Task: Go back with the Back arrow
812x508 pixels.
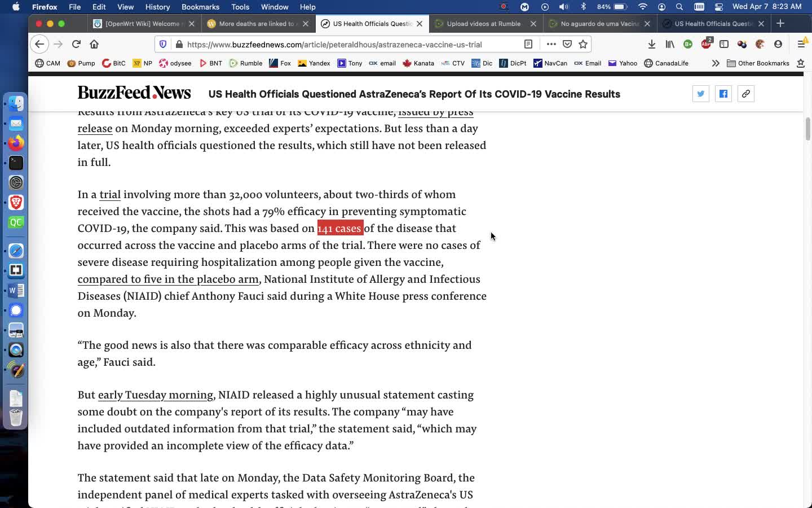Action: tap(39, 44)
